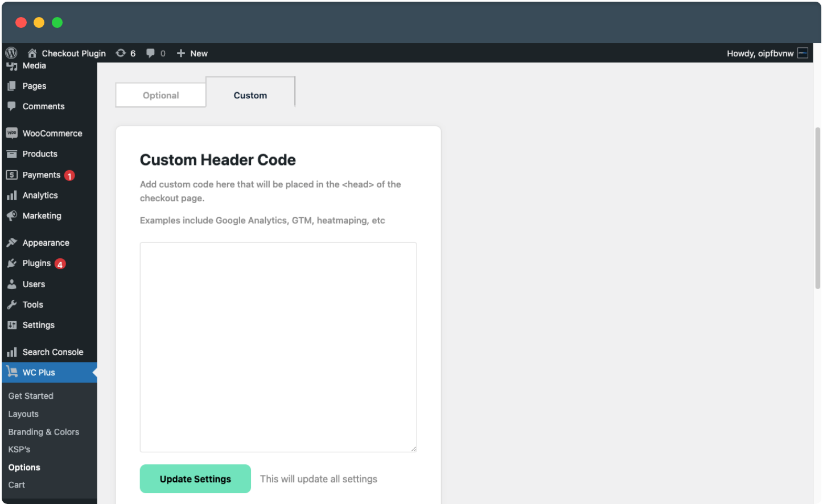Click the Comments icon in sidebar
Viewport: 823px width, 504px height.
pyautogui.click(x=11, y=106)
